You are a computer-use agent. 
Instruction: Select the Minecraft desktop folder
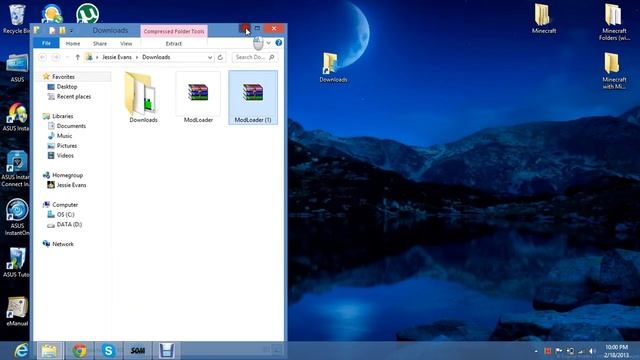tap(544, 19)
